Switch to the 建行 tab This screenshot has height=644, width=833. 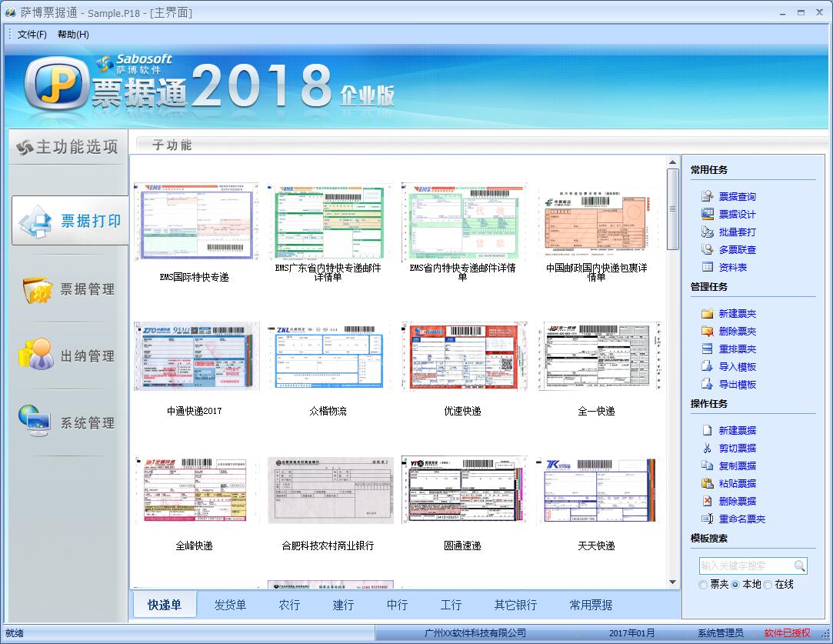[x=343, y=605]
